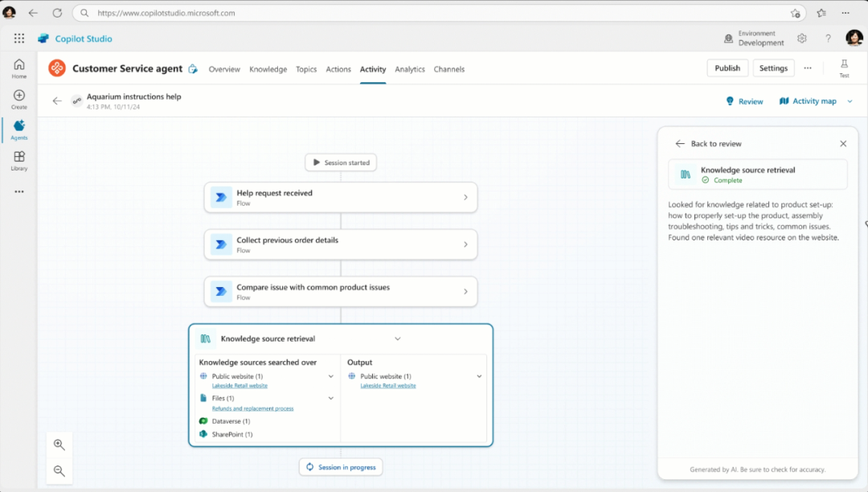
Task: Open the browser favorites list icon
Action: click(821, 13)
